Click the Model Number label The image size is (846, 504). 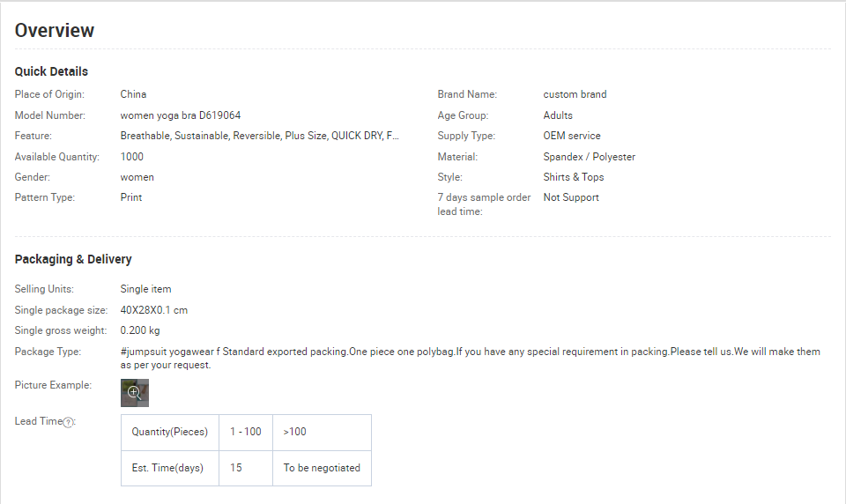pyautogui.click(x=49, y=115)
